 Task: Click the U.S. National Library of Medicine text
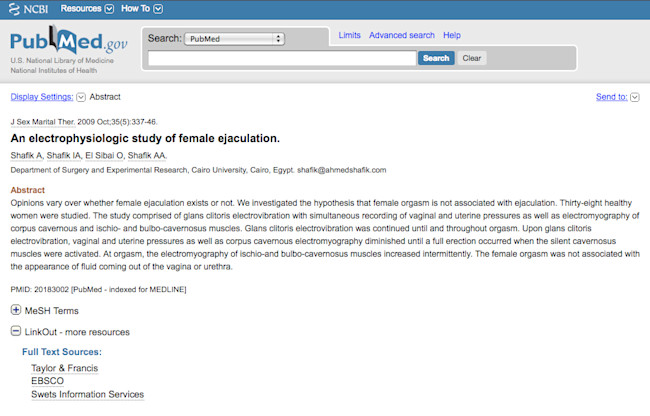pyautogui.click(x=62, y=60)
